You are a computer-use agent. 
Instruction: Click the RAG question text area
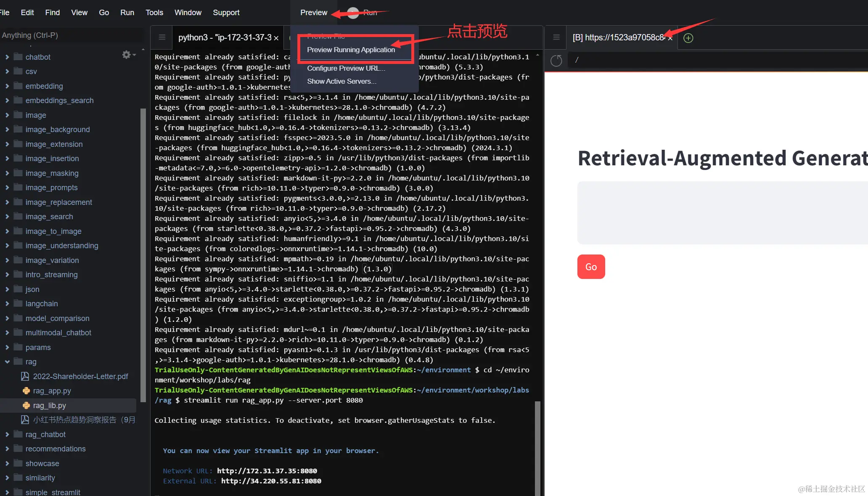point(722,213)
